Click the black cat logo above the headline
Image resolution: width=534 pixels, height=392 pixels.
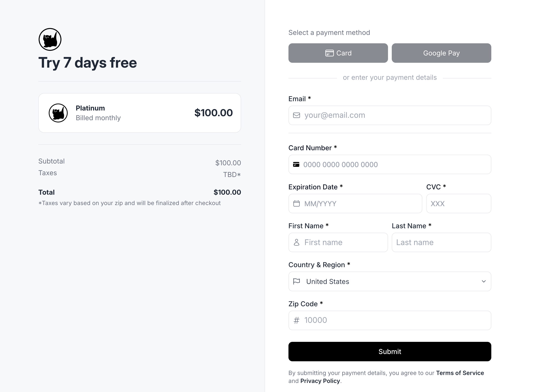pyautogui.click(x=50, y=39)
